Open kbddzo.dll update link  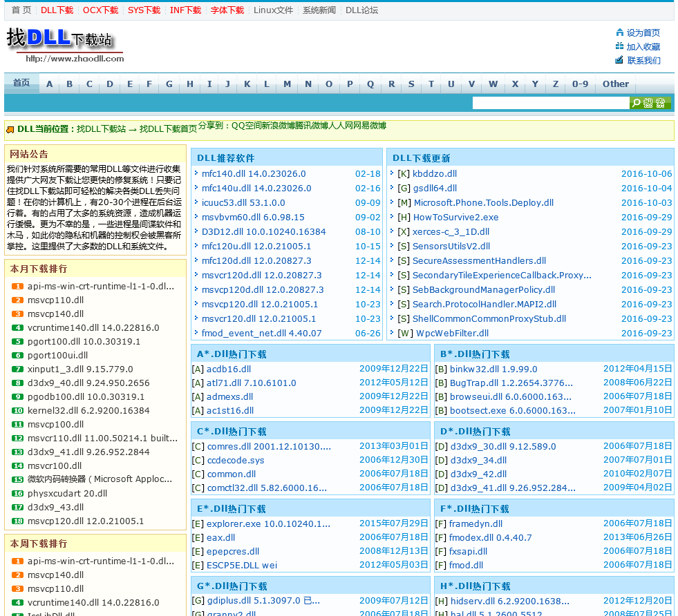click(435, 173)
